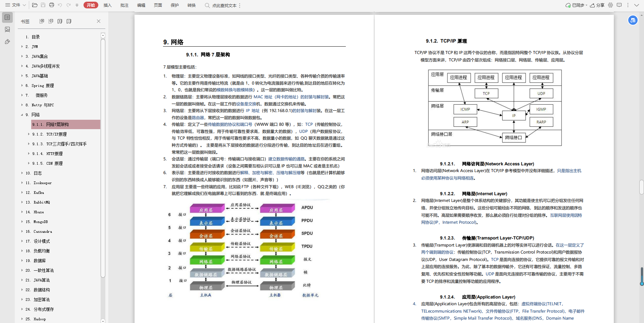Open the 8. Netty 与RPC bookmark
The width and height of the screenshot is (644, 323).
[40, 105]
